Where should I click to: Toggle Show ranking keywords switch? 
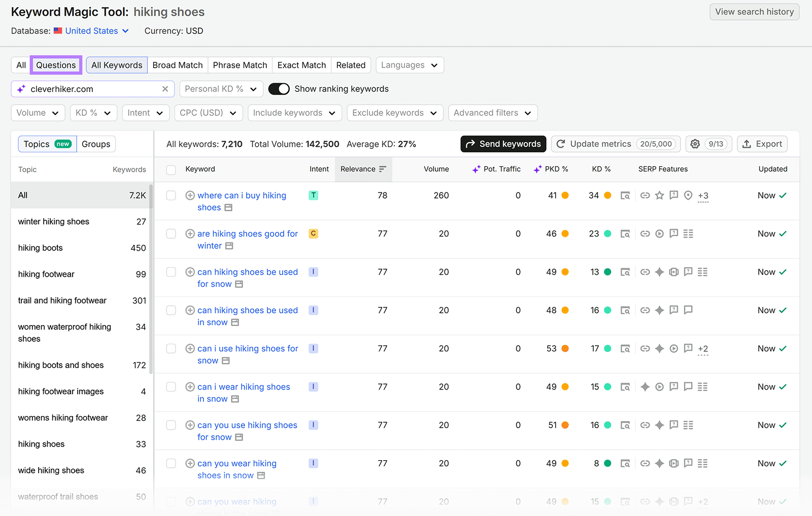coord(279,89)
